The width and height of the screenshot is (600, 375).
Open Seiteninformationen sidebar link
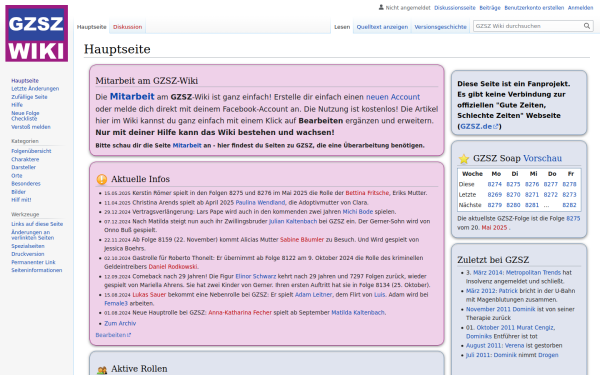[36, 270]
